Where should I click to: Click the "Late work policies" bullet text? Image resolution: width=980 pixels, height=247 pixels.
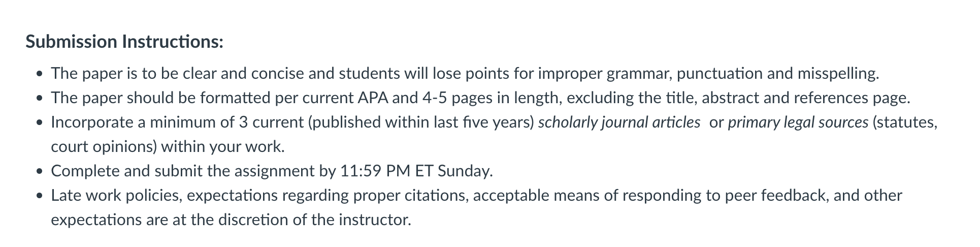[476, 207]
